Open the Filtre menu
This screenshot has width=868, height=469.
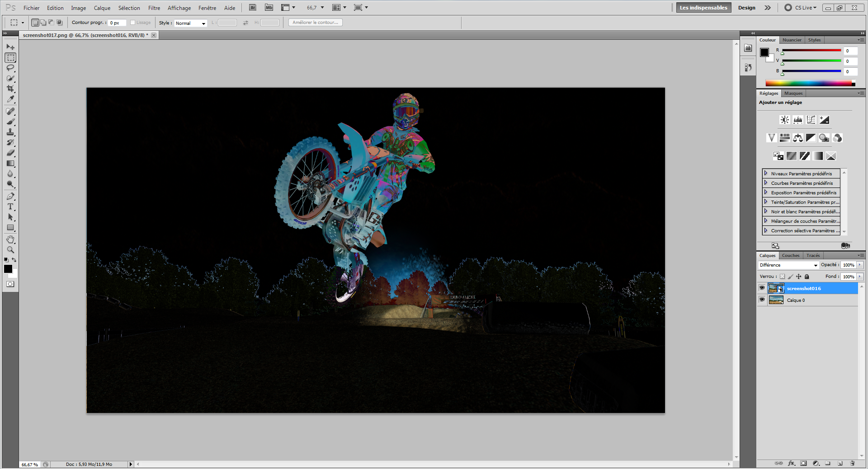(x=154, y=8)
